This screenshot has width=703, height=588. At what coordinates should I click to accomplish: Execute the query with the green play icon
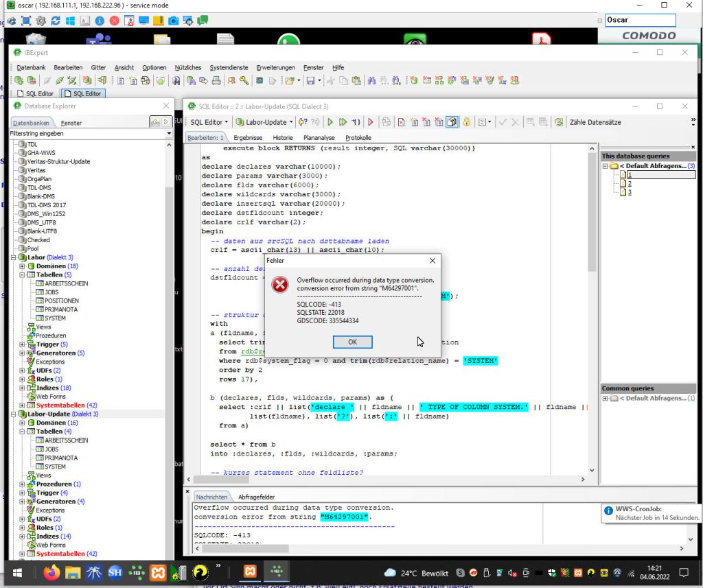[330, 122]
